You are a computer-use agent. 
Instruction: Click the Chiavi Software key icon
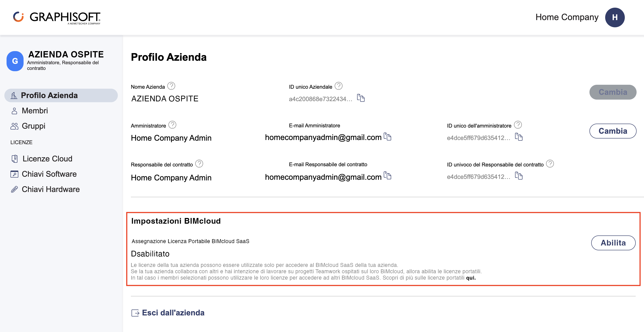pos(14,174)
